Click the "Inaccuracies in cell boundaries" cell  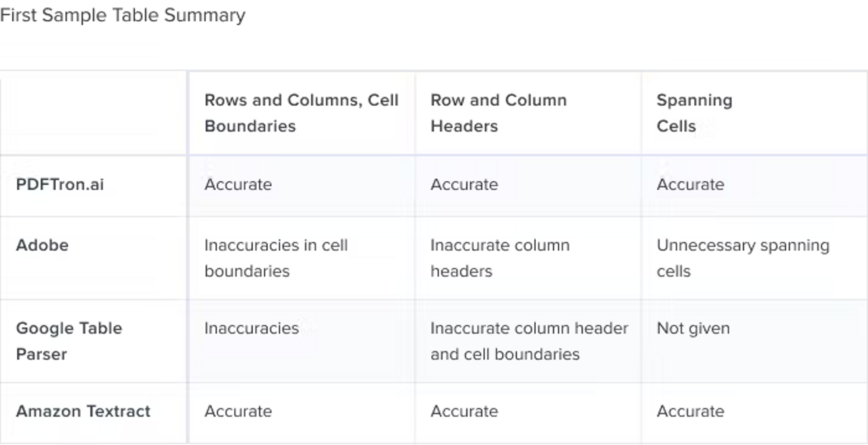(x=276, y=258)
